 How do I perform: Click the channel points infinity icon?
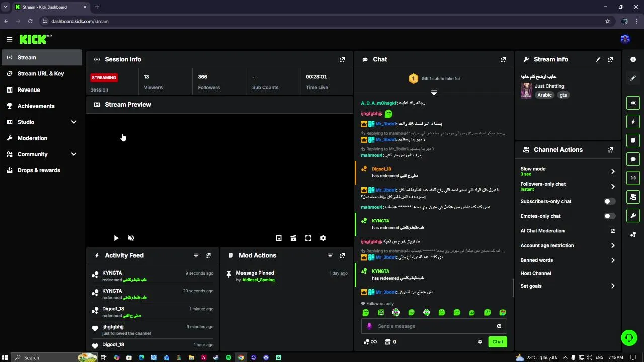pyautogui.click(x=370, y=342)
